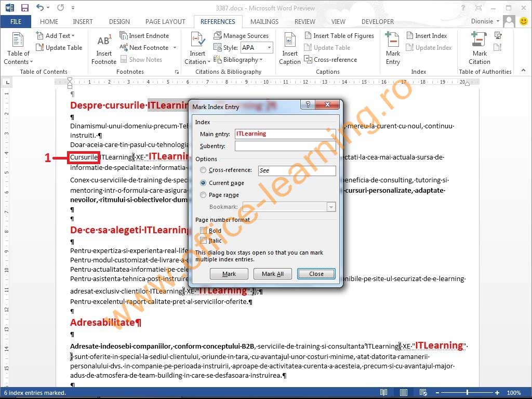The height and width of the screenshot is (399, 532).
Task: Click Next Footnote
Action: 144,47
